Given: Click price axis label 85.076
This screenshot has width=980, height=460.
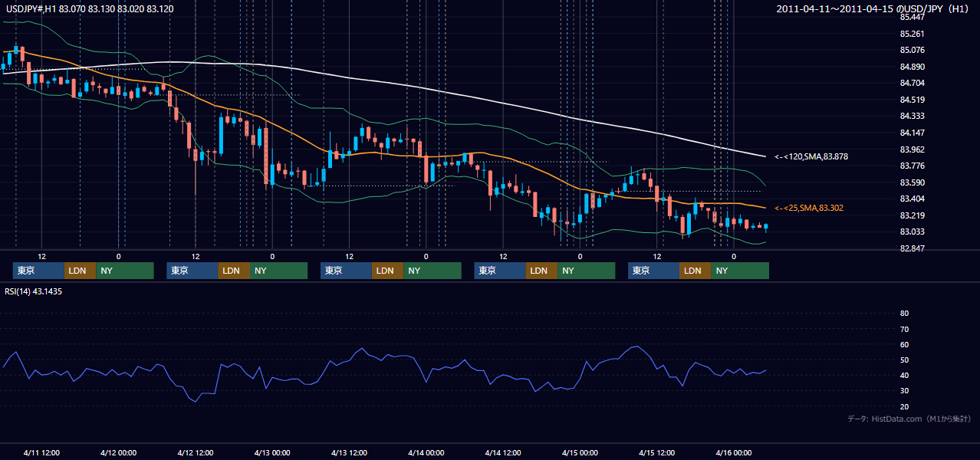Looking at the screenshot, I should tap(912, 51).
